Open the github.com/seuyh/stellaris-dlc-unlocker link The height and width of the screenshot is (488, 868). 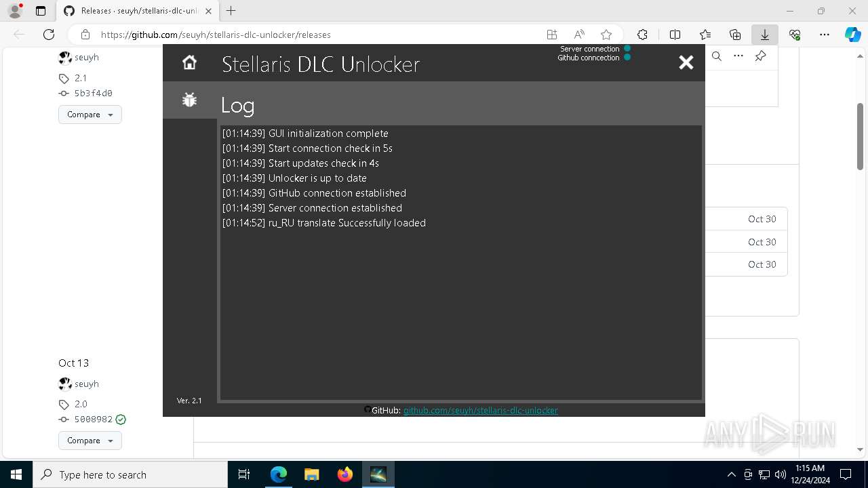480,410
